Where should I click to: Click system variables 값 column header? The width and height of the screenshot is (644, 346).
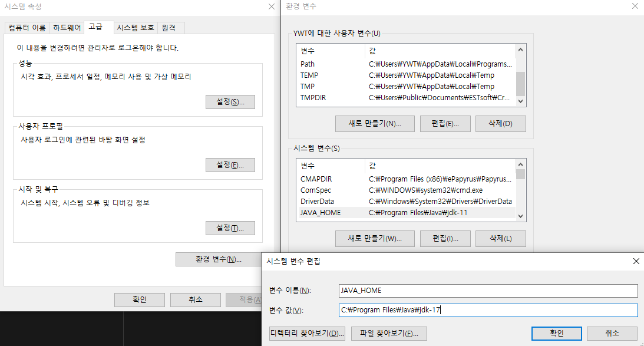pyautogui.click(x=440, y=166)
